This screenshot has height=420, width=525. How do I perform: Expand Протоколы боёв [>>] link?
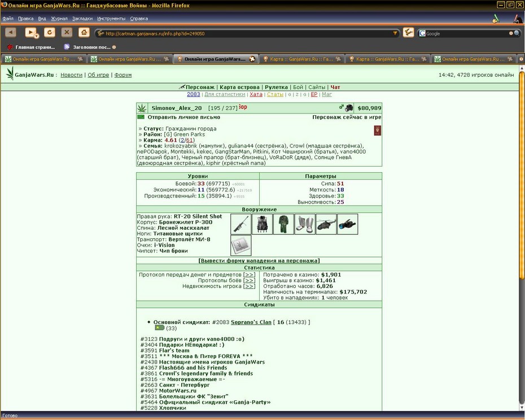pyautogui.click(x=249, y=281)
